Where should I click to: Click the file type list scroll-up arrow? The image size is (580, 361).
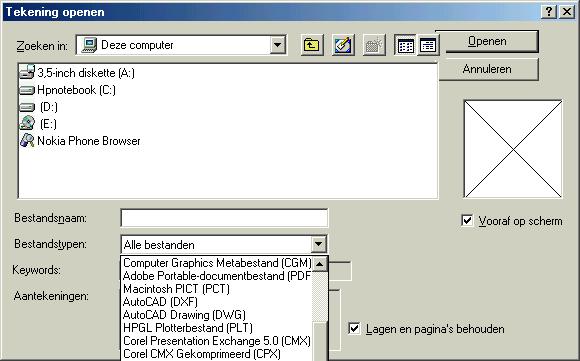pyautogui.click(x=320, y=264)
